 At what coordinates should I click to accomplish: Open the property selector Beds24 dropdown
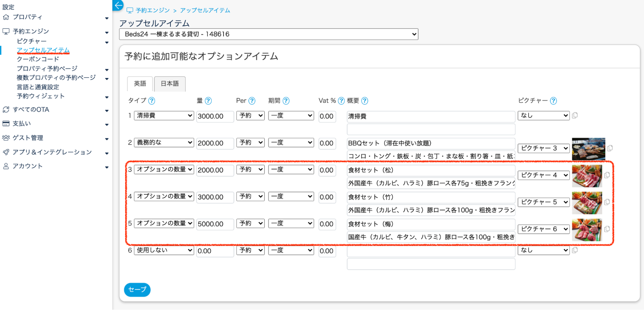pos(268,34)
